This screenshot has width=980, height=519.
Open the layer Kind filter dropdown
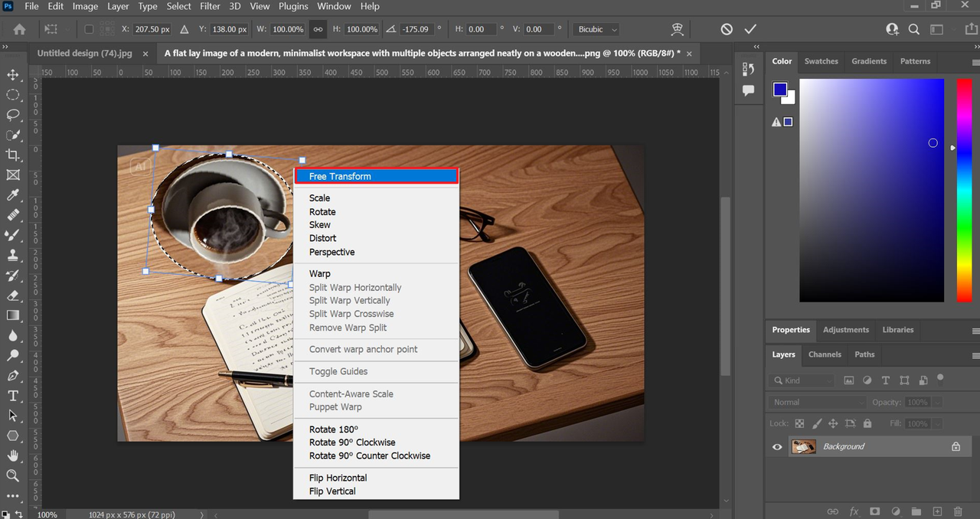coord(802,380)
